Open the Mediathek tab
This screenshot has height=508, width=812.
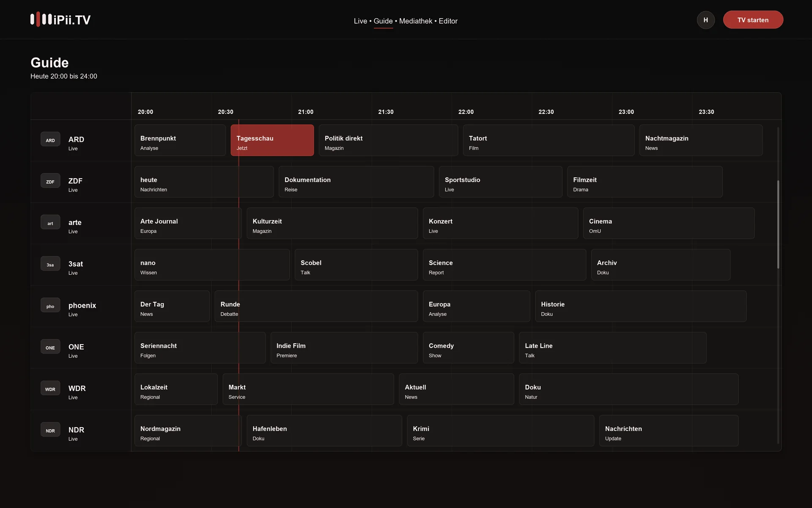click(416, 21)
